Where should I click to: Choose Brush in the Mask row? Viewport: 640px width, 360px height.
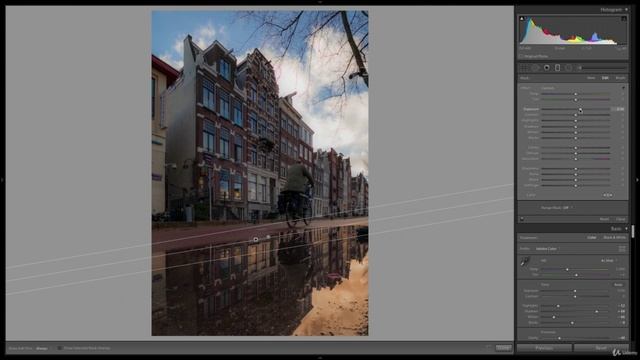[620, 78]
